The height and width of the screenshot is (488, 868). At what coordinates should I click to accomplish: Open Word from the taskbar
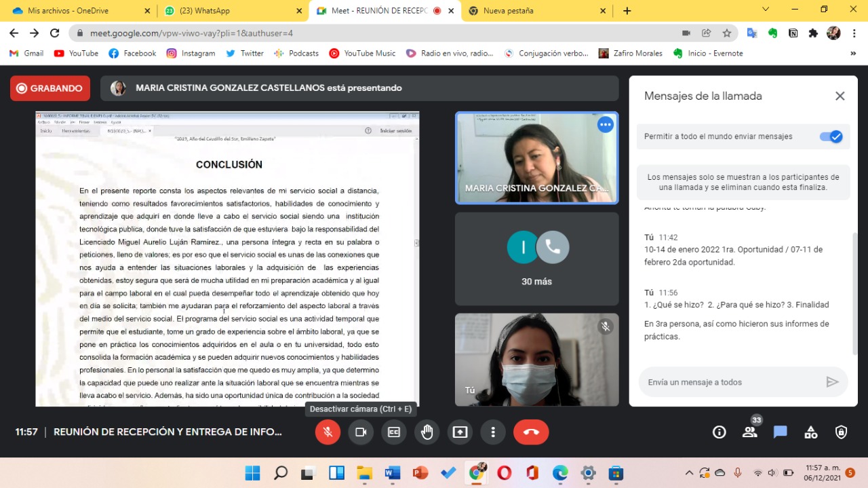click(393, 472)
